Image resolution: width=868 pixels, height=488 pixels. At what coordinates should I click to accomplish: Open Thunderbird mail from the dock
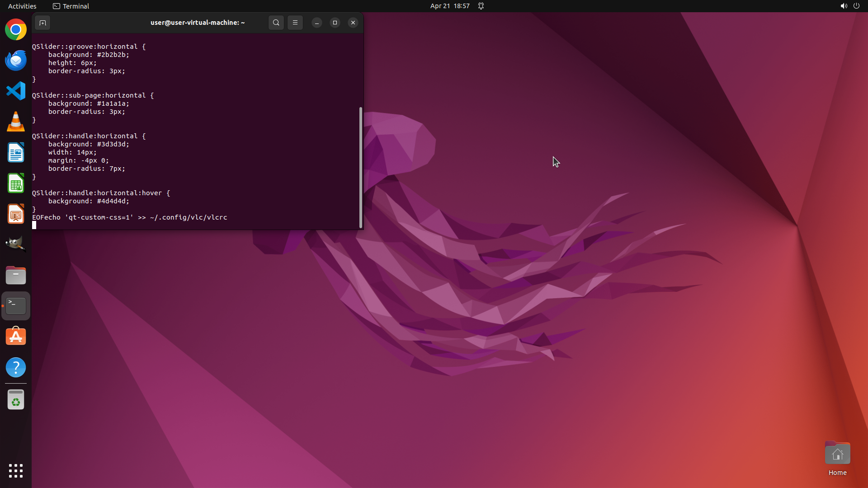[16, 61]
